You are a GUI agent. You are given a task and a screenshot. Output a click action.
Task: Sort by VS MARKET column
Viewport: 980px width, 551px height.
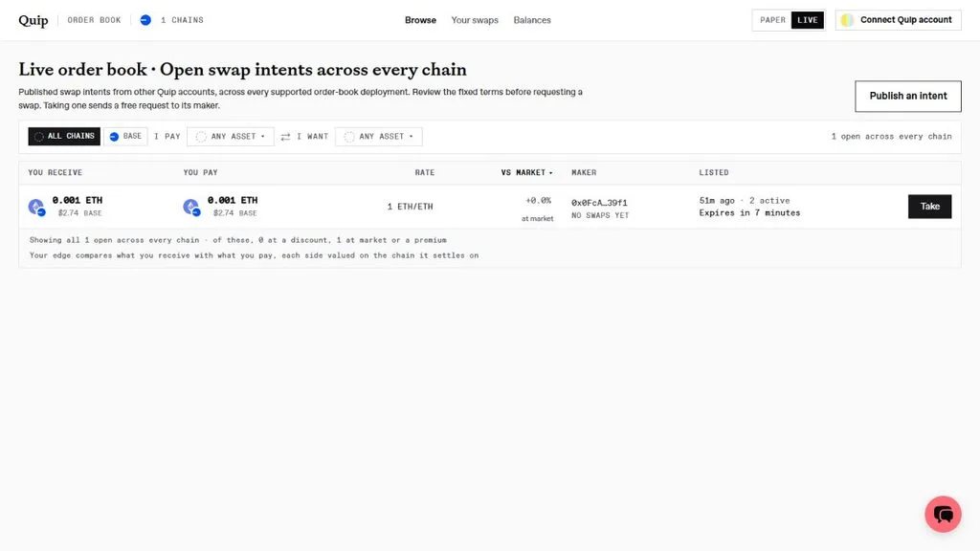(x=527, y=172)
